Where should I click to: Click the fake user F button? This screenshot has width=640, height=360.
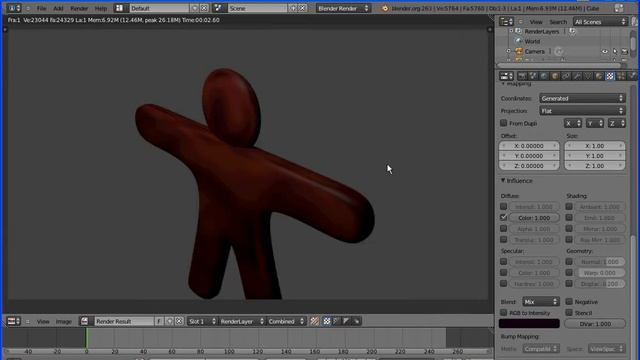click(x=159, y=322)
